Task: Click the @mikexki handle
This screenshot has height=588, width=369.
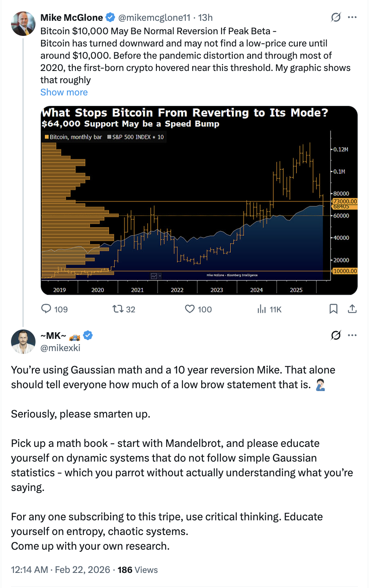Action: pyautogui.click(x=60, y=348)
